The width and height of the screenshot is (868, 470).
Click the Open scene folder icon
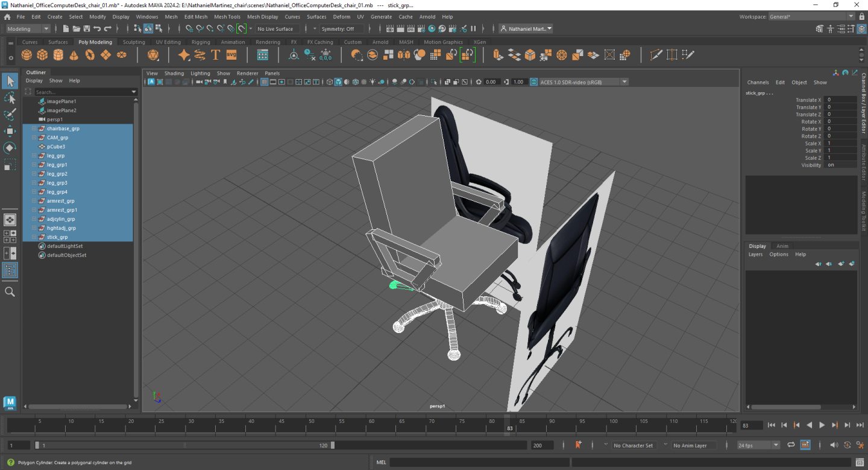click(76, 29)
